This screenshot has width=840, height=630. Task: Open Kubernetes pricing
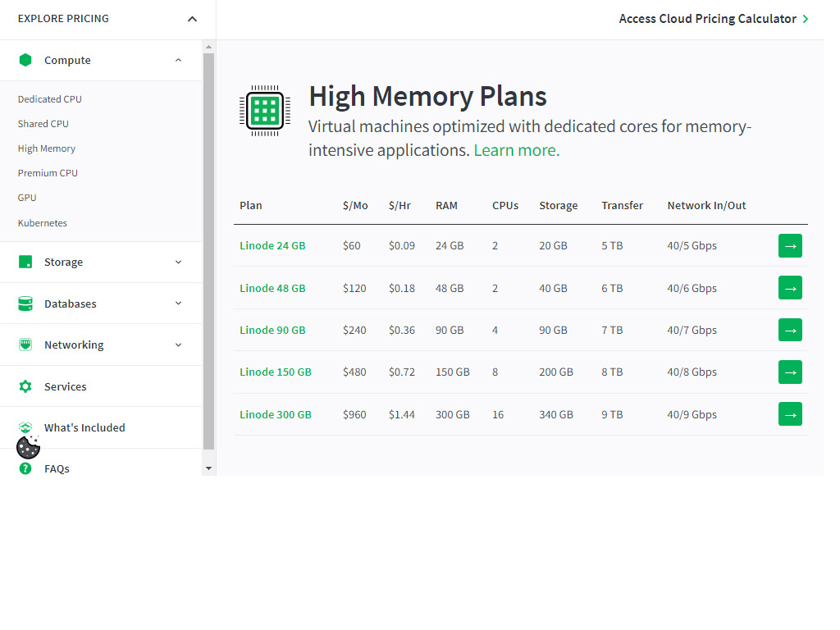coord(43,223)
